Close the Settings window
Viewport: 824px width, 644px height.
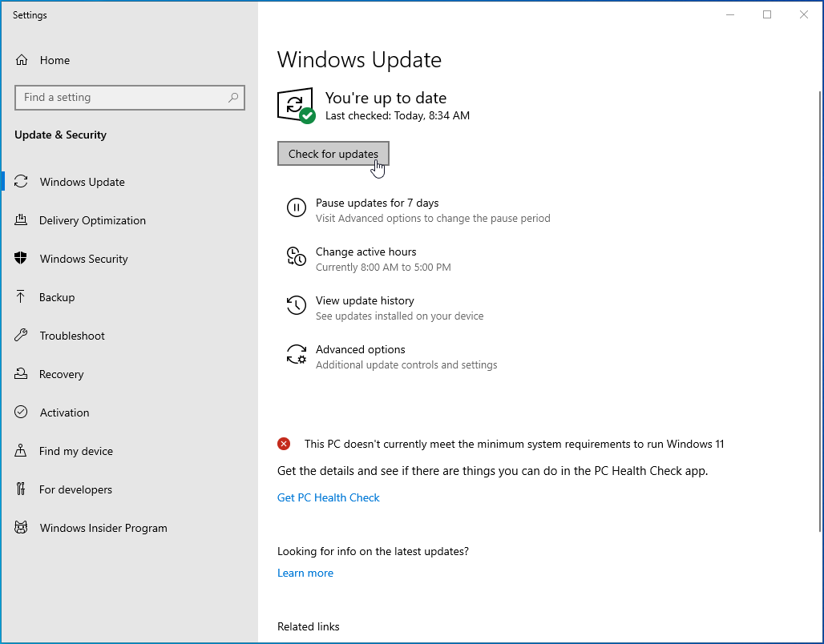[x=803, y=14]
